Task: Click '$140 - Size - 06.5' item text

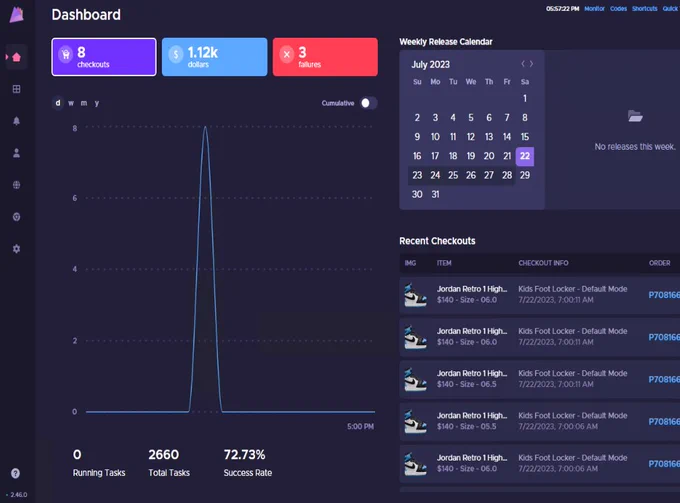Action: pos(467,384)
